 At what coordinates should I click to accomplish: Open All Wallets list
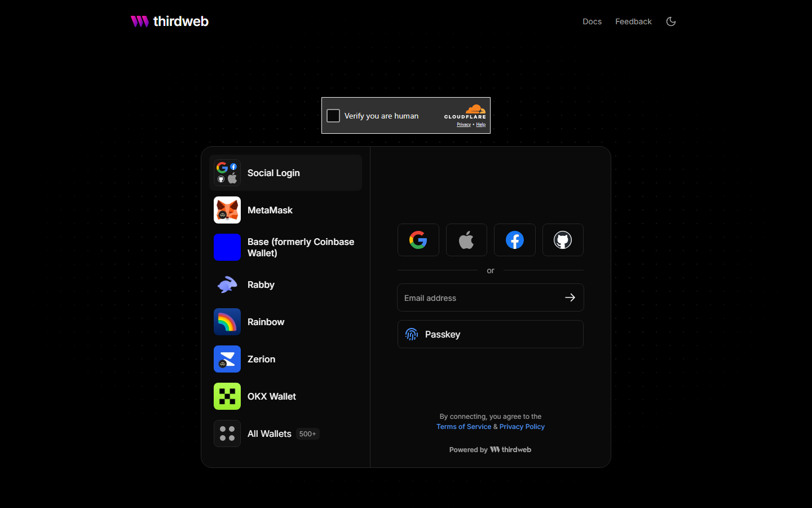(285, 433)
